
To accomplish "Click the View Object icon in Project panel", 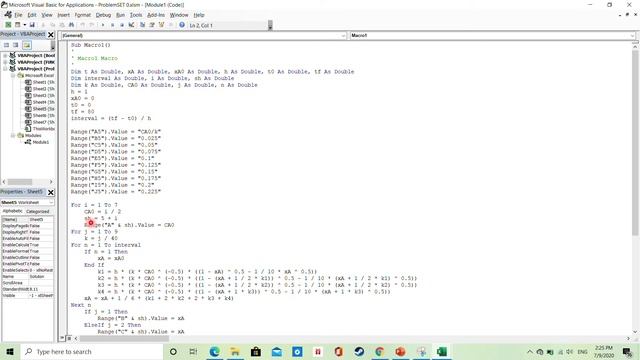I will tap(16, 45).
